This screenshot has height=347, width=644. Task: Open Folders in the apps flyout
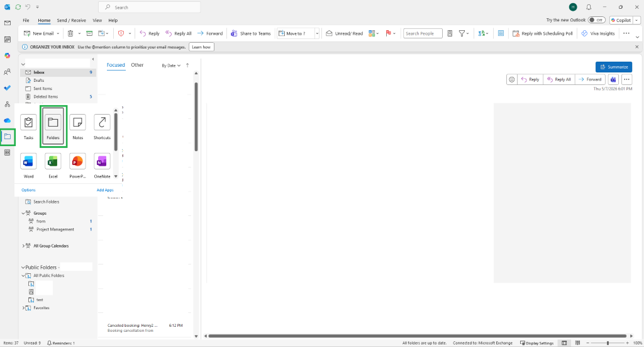click(53, 127)
